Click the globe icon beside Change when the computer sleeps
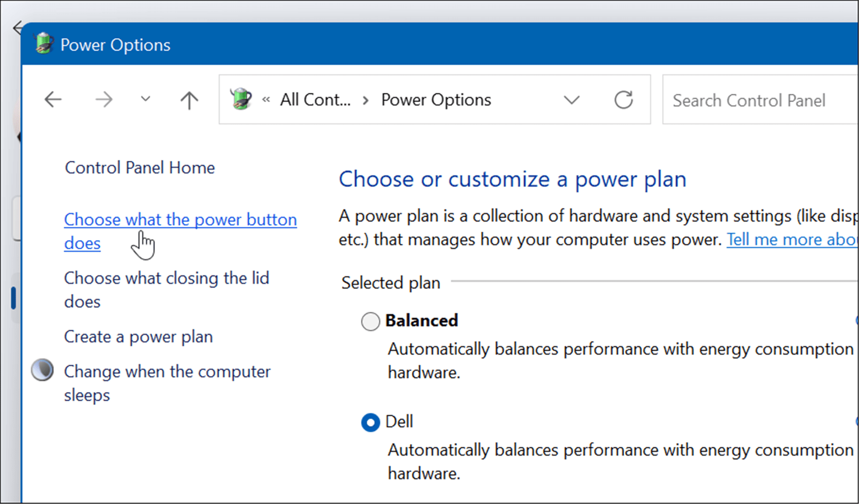The width and height of the screenshot is (859, 504). [x=42, y=371]
